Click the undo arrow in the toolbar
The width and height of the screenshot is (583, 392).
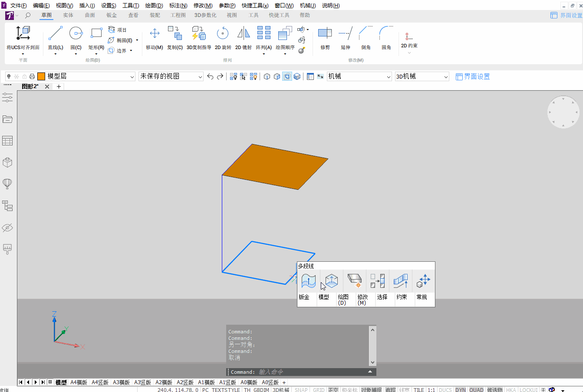[210, 76]
